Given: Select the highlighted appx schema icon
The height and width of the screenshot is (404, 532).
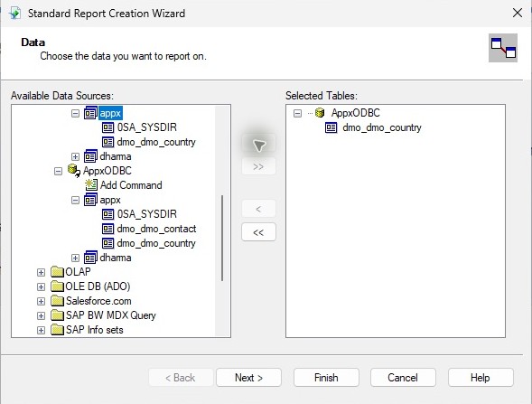Looking at the screenshot, I should pos(90,113).
